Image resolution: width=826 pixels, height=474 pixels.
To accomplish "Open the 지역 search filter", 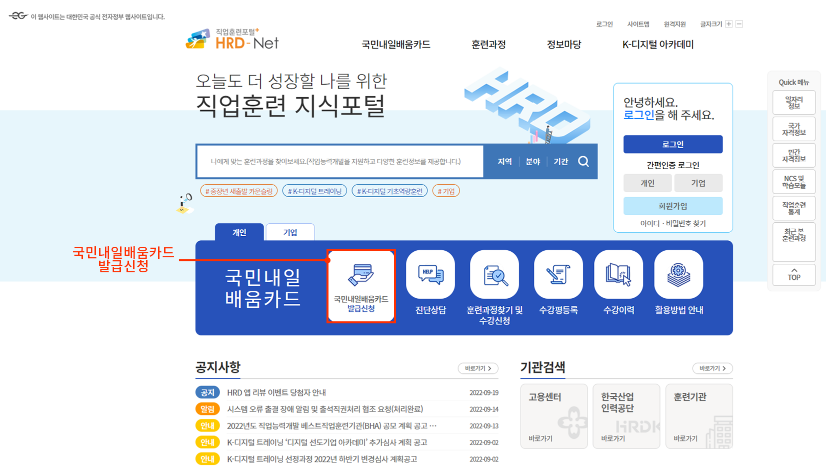I will point(504,162).
